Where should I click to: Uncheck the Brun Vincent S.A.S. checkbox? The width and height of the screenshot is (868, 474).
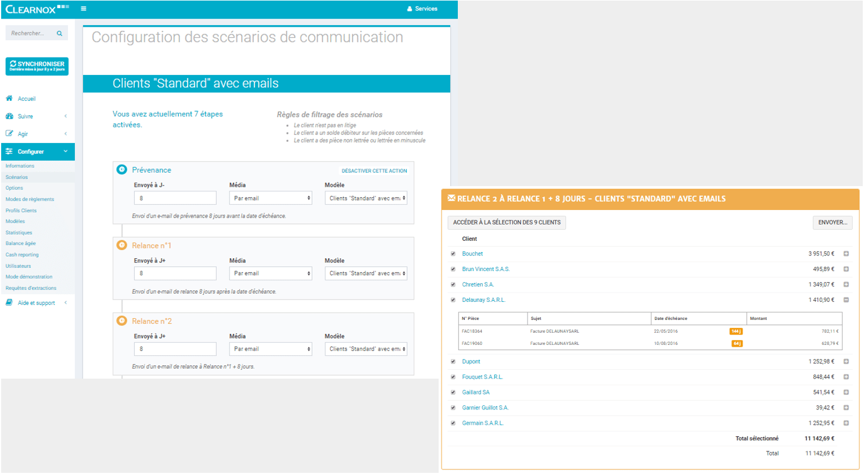pyautogui.click(x=453, y=269)
